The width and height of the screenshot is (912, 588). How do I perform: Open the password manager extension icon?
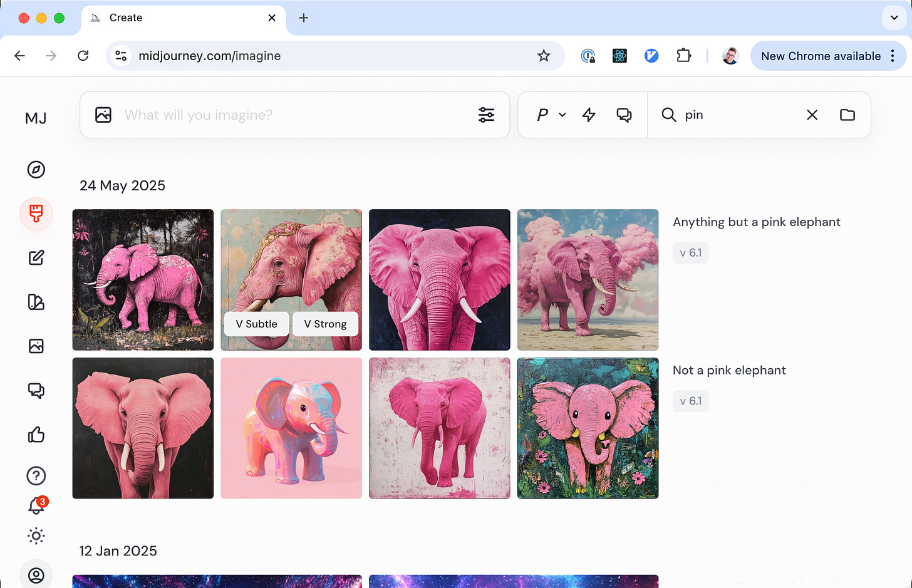tap(588, 56)
